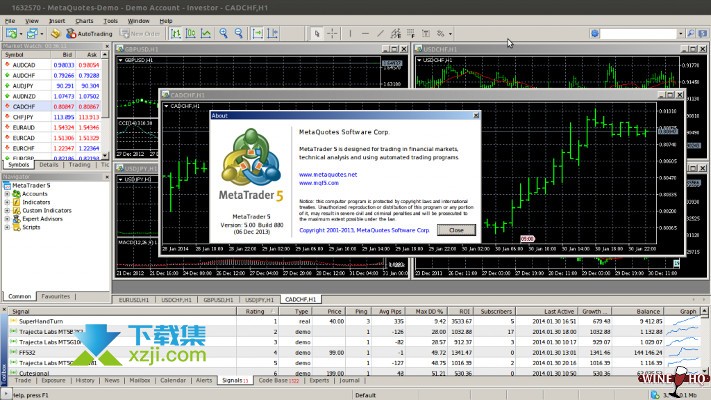Open the www.metaquotes.net link
Screen dimensions: 711x400
(328, 175)
